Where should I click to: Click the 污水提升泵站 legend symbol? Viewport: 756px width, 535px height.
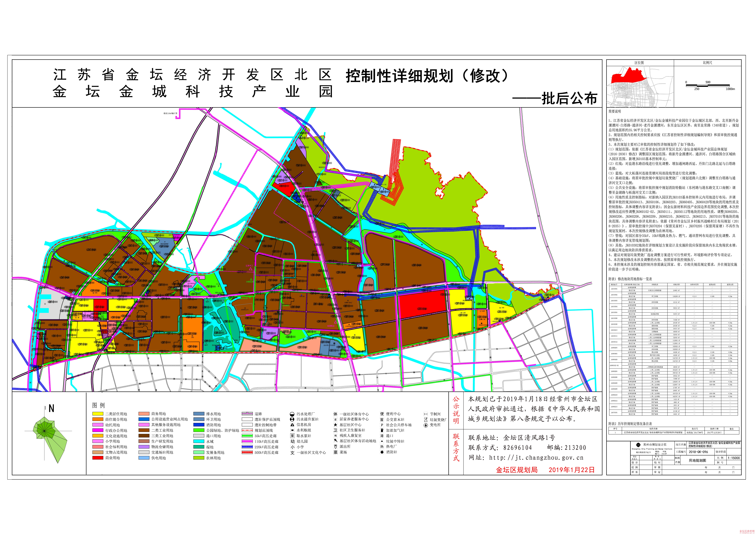pyautogui.click(x=292, y=419)
